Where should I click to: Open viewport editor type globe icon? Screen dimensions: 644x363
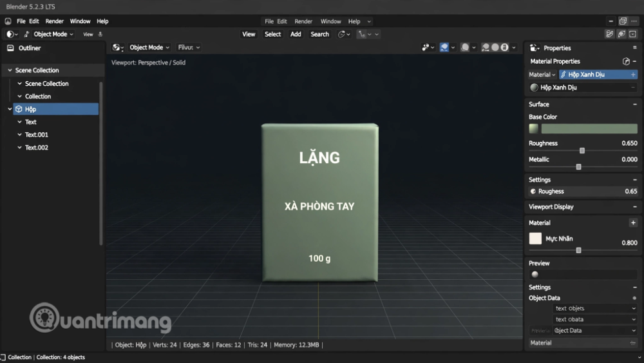pyautogui.click(x=117, y=47)
